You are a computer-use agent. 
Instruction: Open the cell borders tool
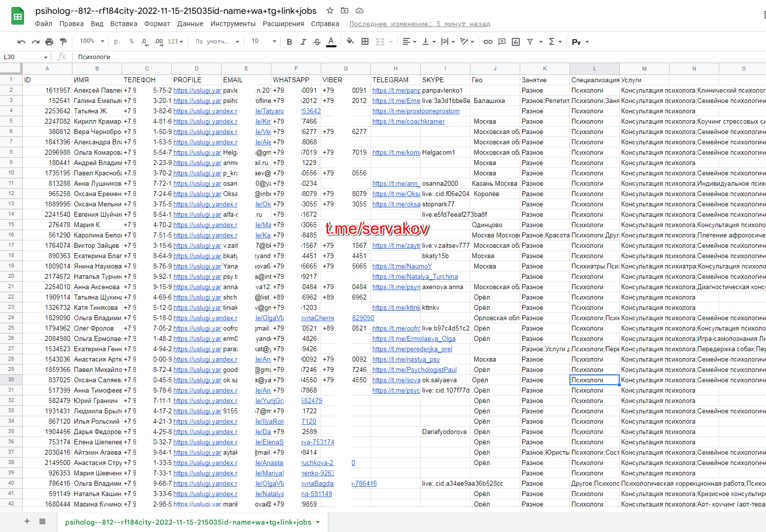click(x=365, y=41)
